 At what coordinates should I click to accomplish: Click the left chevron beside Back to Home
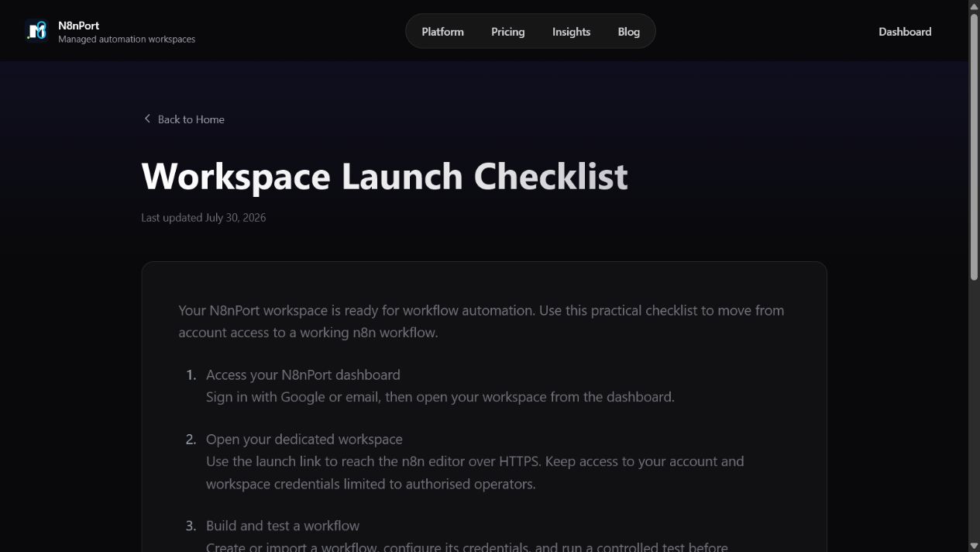147,119
